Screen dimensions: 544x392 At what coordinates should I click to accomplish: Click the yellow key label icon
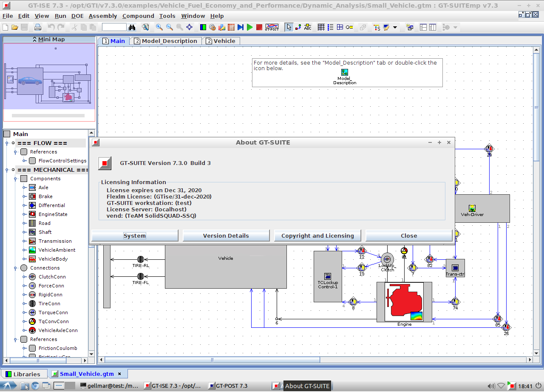point(349,27)
